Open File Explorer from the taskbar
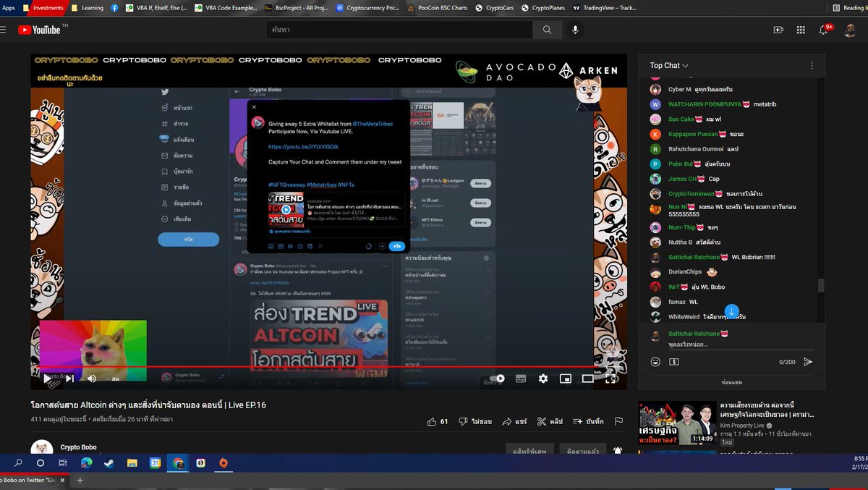868x490 pixels. coord(132,463)
